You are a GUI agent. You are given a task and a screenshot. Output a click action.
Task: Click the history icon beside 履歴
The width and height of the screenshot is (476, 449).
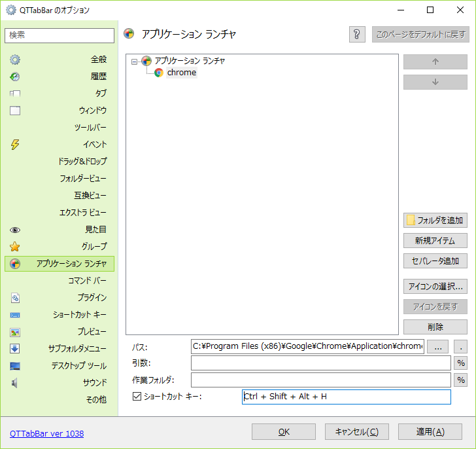pyautogui.click(x=15, y=77)
